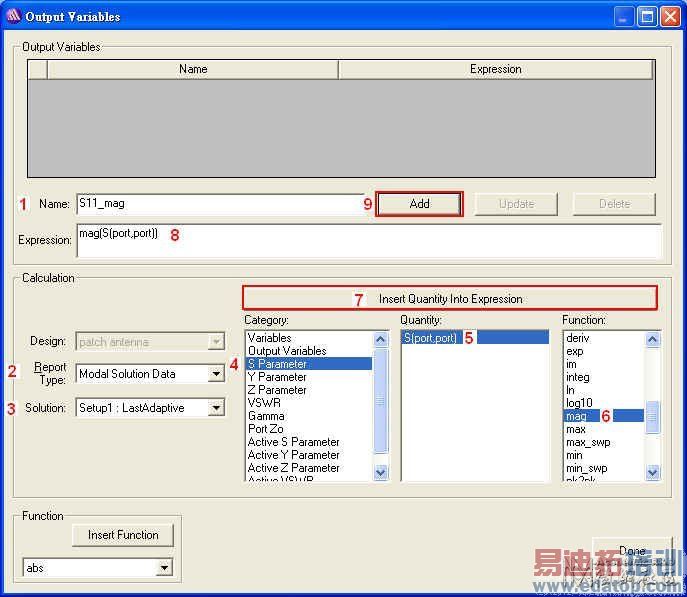This screenshot has width=687, height=597.
Task: Select mag in Function list
Action: [x=604, y=416]
